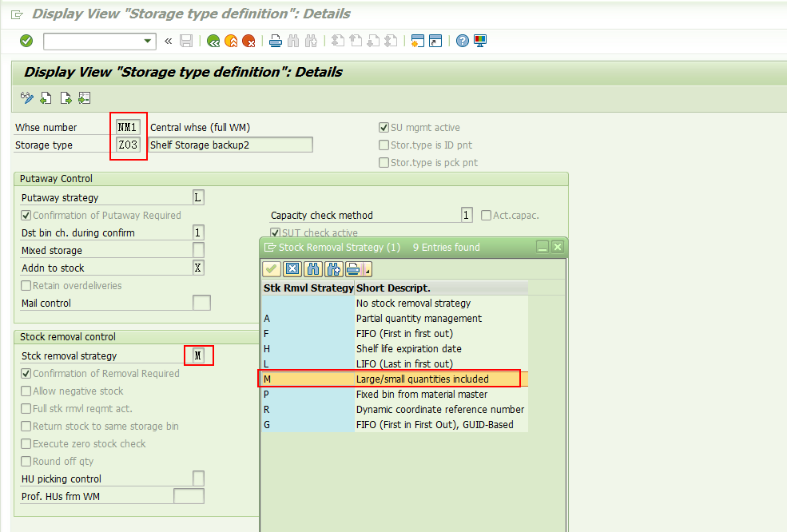787x532 pixels.
Task: Click the Print icon in main toolbar
Action: (x=276, y=42)
